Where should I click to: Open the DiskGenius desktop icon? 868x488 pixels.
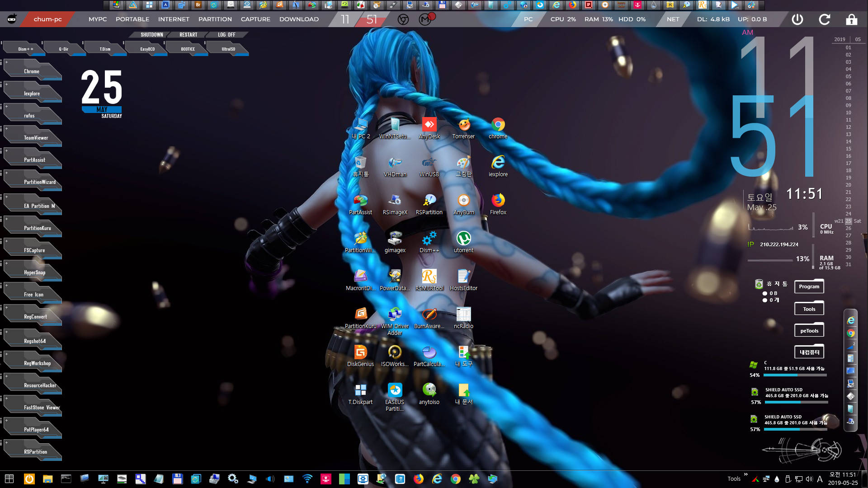360,356
